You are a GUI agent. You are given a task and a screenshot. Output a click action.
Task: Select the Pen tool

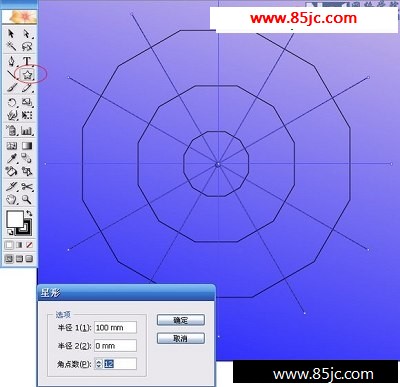(x=12, y=62)
